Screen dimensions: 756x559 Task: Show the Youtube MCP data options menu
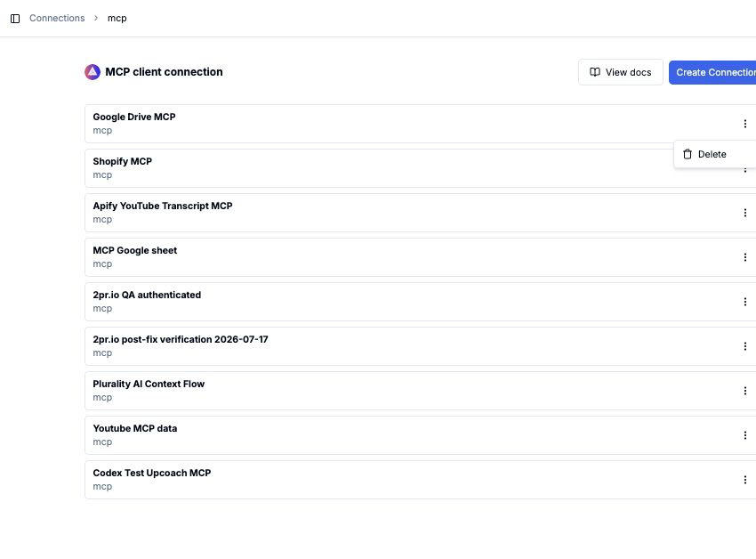point(745,435)
